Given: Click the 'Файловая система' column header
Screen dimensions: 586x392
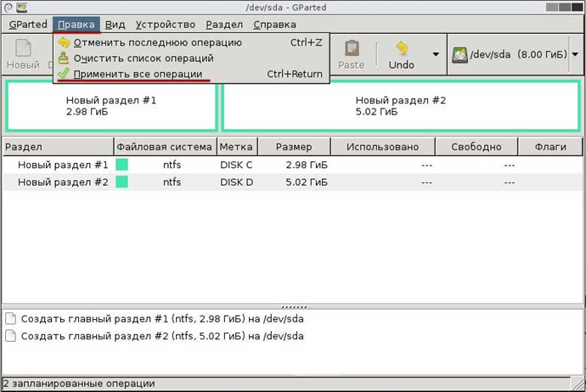Looking at the screenshot, I should click(165, 147).
